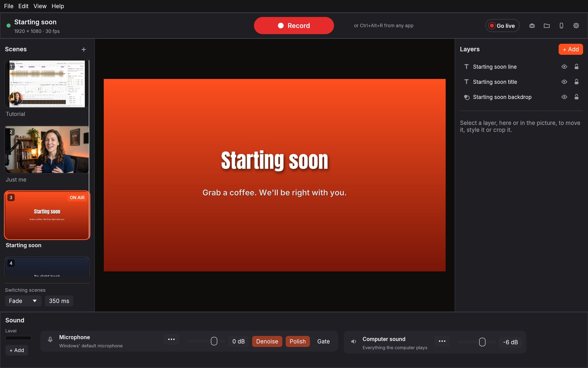Add a sound source in Sound panel
588x368 pixels.
click(17, 350)
